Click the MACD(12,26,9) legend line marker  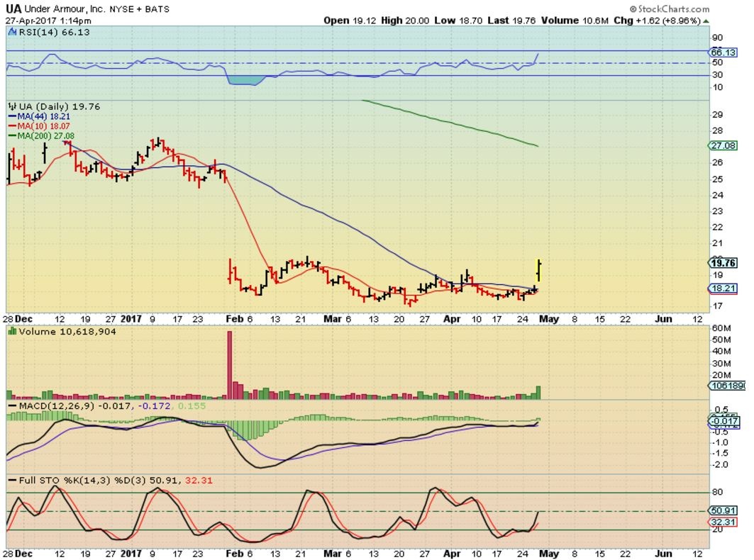[x=12, y=404]
